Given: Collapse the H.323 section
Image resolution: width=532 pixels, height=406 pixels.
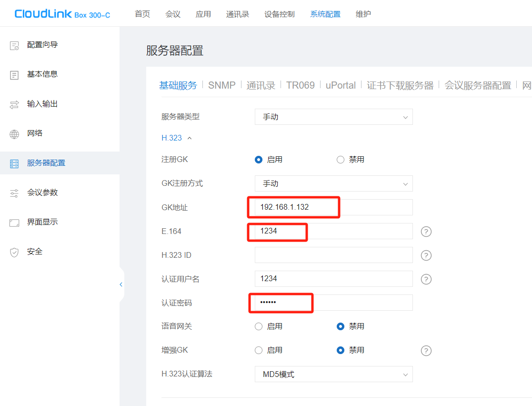Looking at the screenshot, I should pyautogui.click(x=176, y=138).
